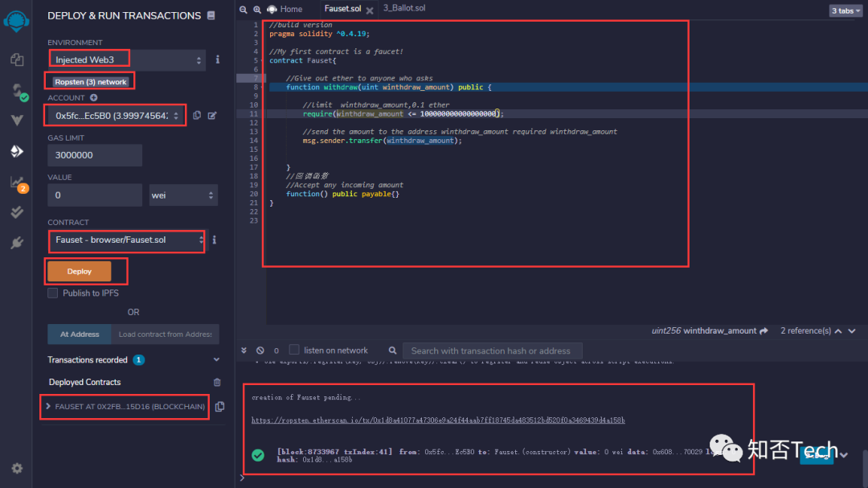The height and width of the screenshot is (488, 868).
Task: Click info icon next to Environment
Action: pos(218,59)
